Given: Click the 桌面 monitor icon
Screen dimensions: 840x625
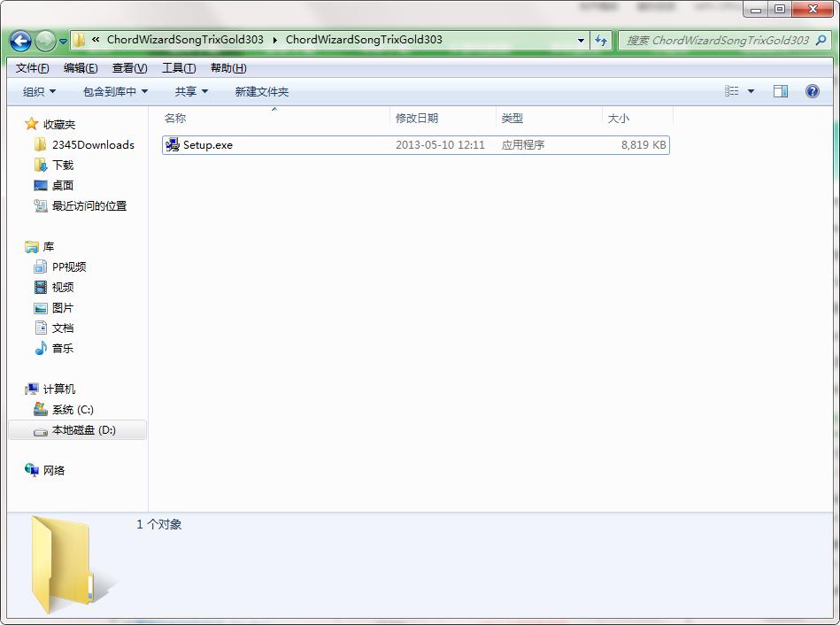Looking at the screenshot, I should (41, 185).
